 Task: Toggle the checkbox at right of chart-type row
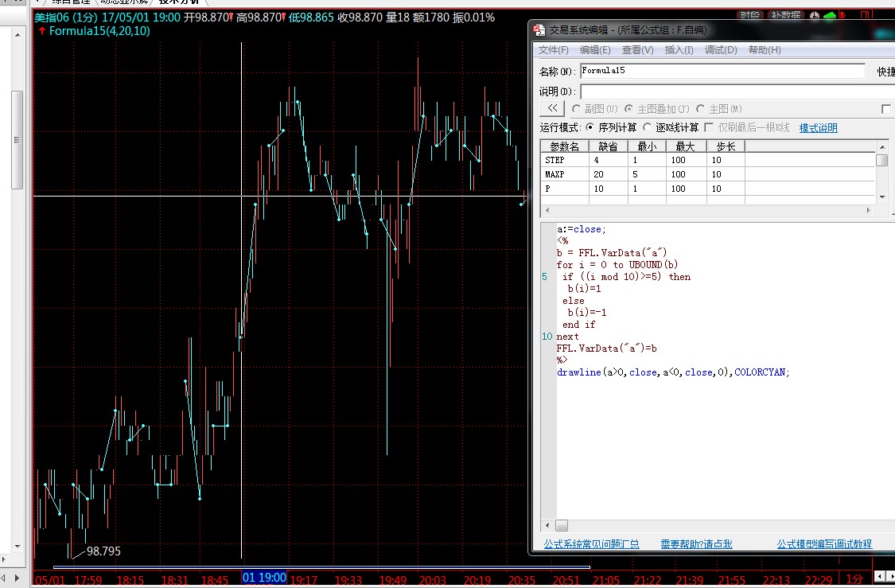coord(886,108)
